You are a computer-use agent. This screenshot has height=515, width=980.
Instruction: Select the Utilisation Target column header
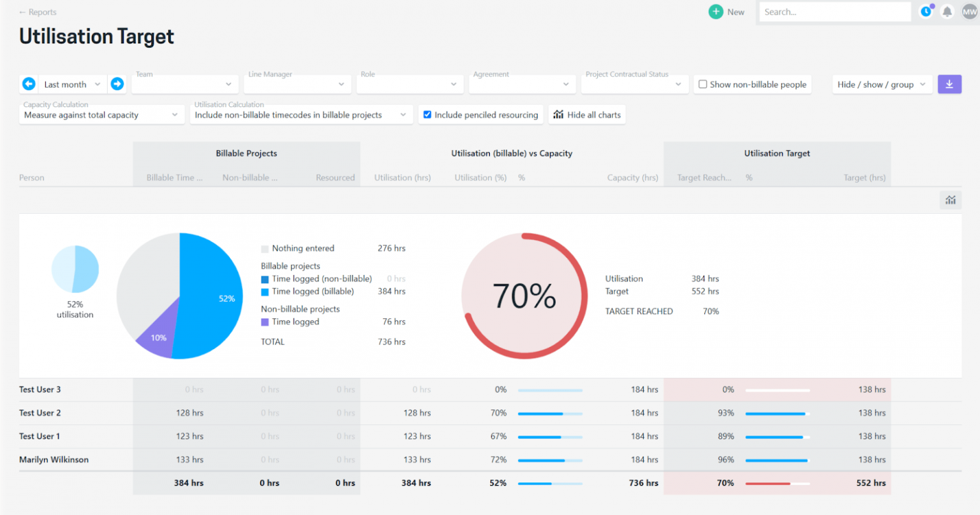(776, 153)
